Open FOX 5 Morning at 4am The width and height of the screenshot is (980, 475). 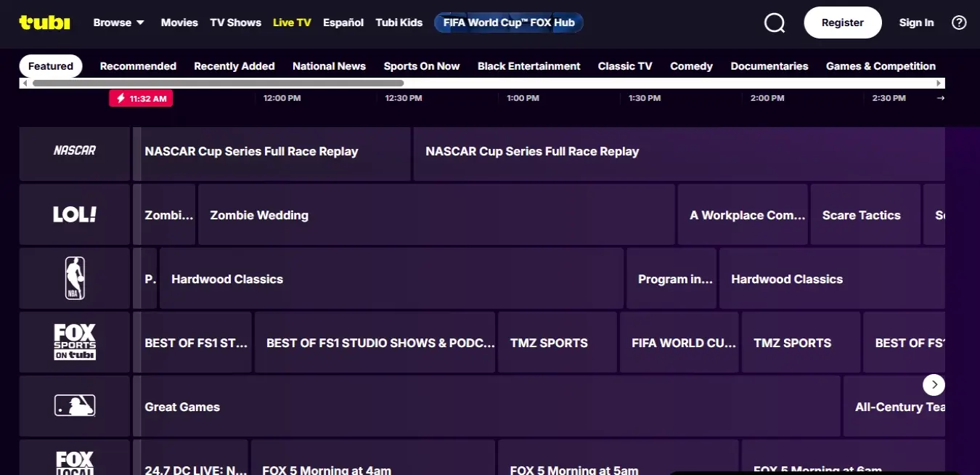[x=373, y=458]
